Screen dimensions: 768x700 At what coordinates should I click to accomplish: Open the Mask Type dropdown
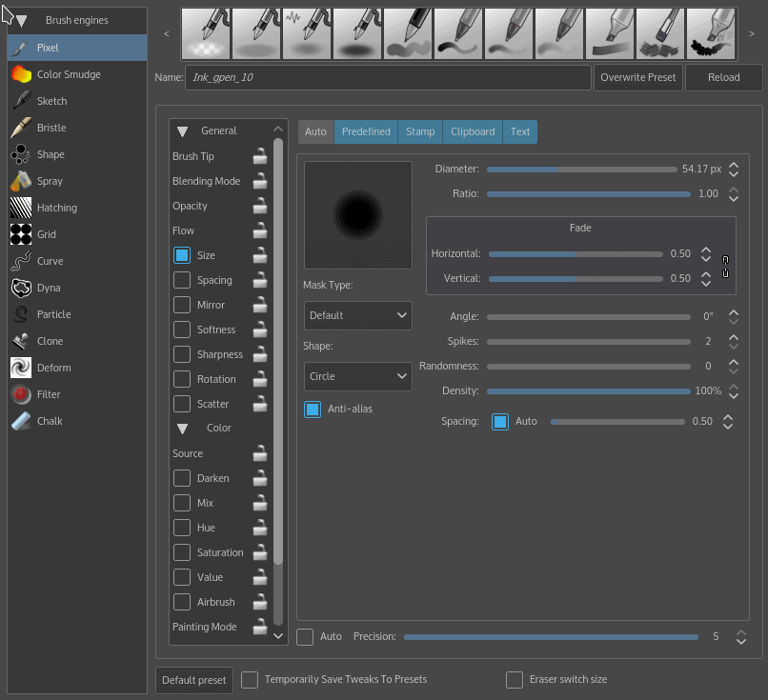click(x=358, y=315)
